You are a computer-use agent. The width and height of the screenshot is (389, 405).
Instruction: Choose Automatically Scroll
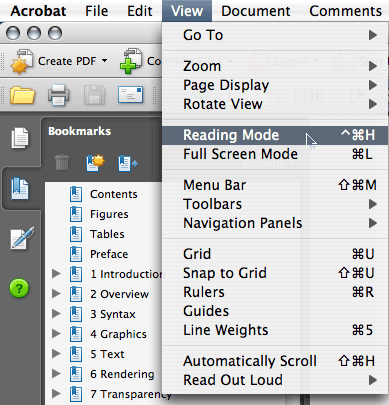(x=275, y=361)
